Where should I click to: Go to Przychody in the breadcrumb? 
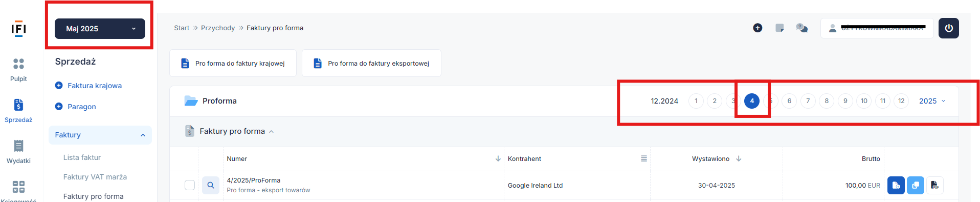point(218,28)
